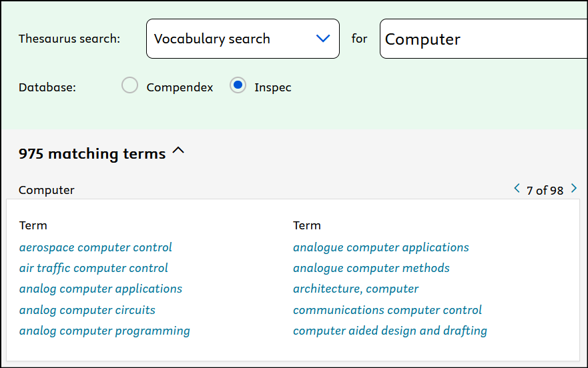Click the Compendex label text

(180, 87)
